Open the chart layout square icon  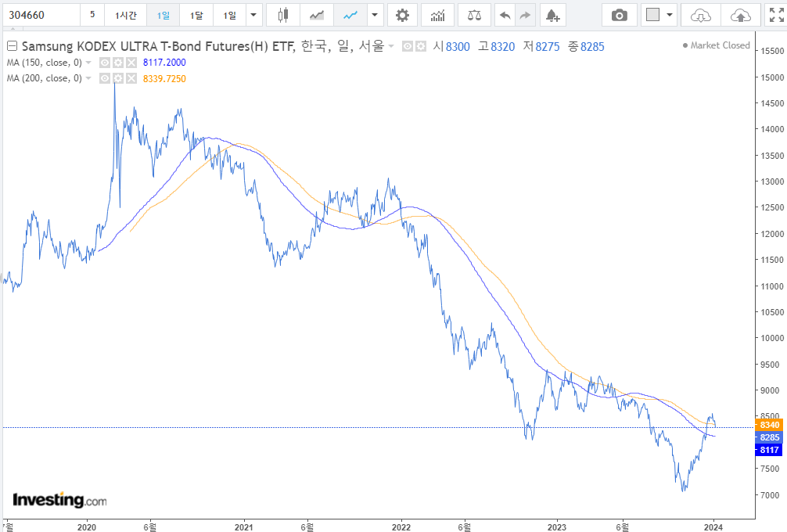click(x=652, y=15)
